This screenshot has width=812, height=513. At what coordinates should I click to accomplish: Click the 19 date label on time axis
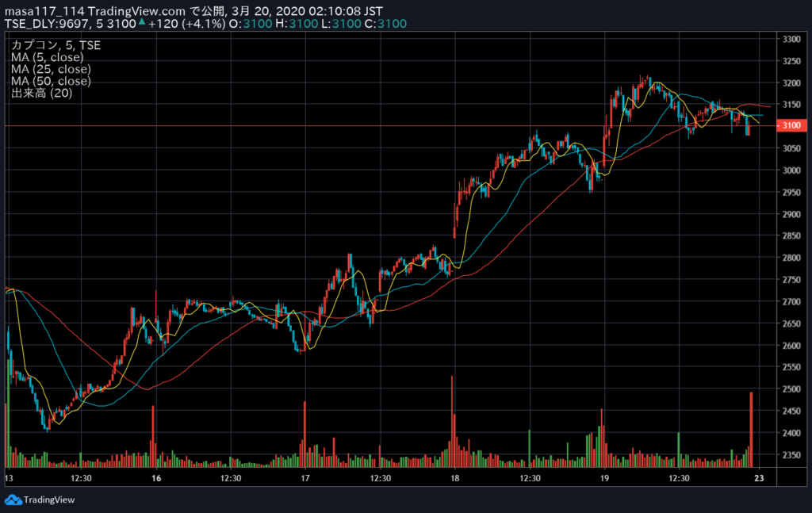(x=604, y=478)
